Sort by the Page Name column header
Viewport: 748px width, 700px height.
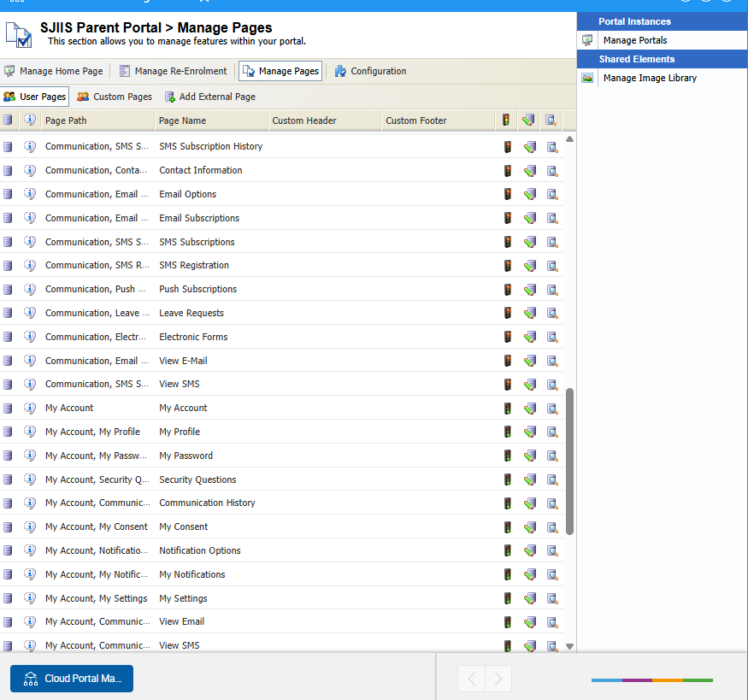click(x=183, y=121)
